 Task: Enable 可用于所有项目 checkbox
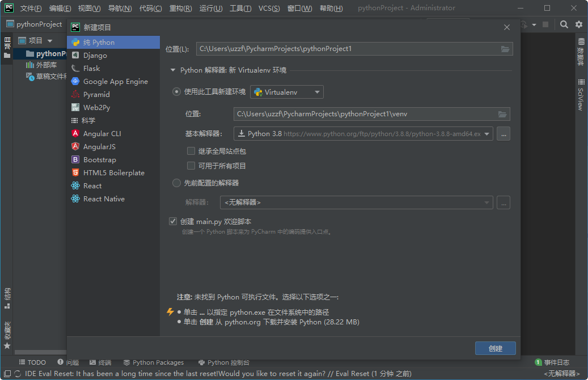click(x=191, y=166)
